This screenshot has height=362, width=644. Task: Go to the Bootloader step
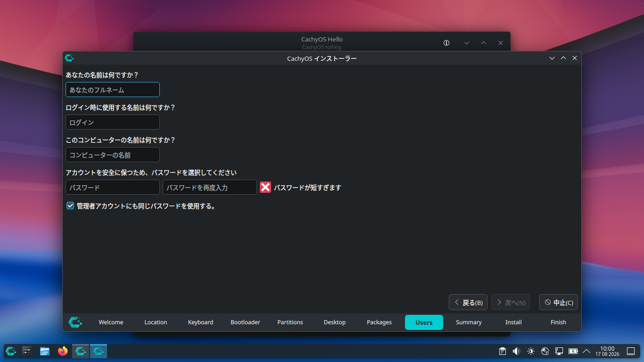point(245,322)
